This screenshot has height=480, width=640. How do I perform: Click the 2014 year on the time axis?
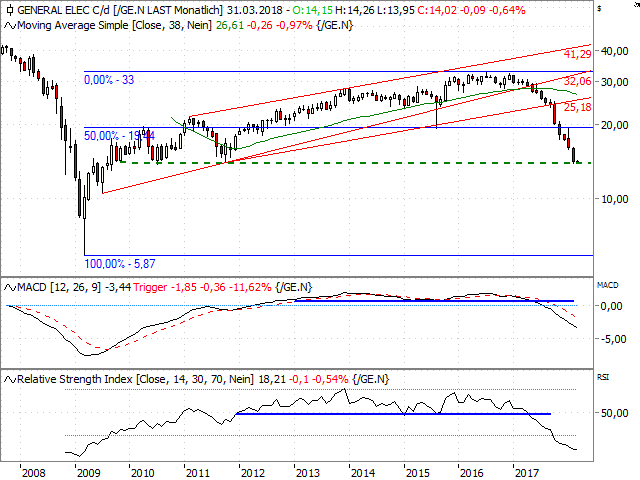tap(363, 473)
